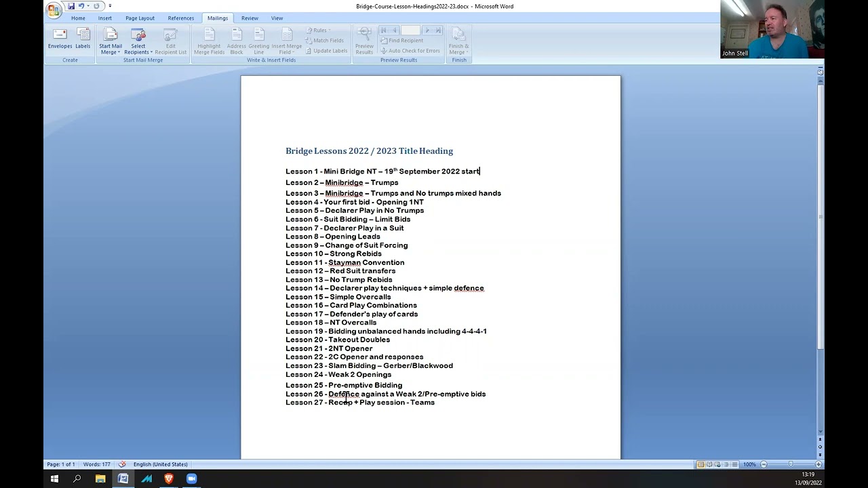Image resolution: width=868 pixels, height=488 pixels.
Task: Switch to the Insert tab
Action: 105,18
